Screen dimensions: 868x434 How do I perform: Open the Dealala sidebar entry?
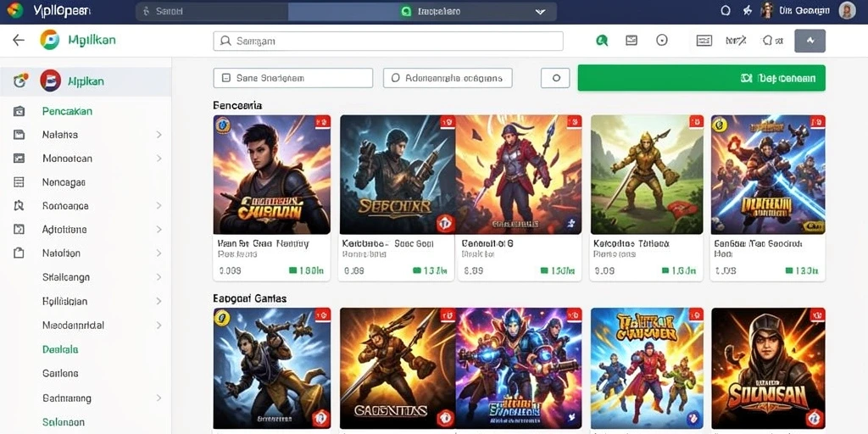coord(60,349)
